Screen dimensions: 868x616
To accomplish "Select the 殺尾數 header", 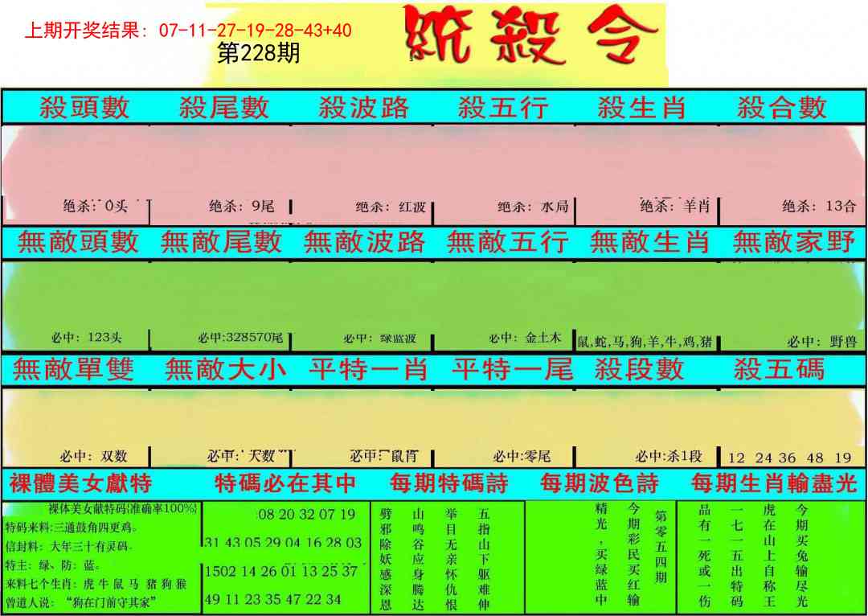I will coord(223,107).
